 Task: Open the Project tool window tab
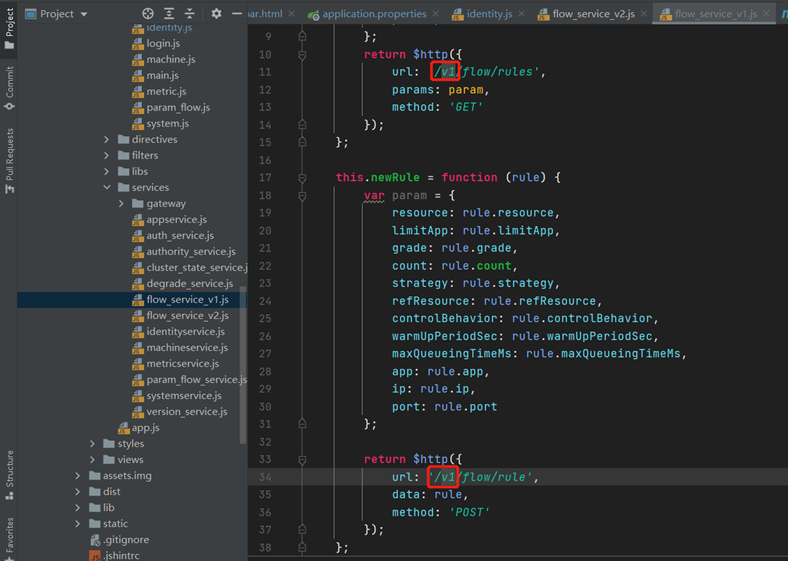click(x=9, y=29)
